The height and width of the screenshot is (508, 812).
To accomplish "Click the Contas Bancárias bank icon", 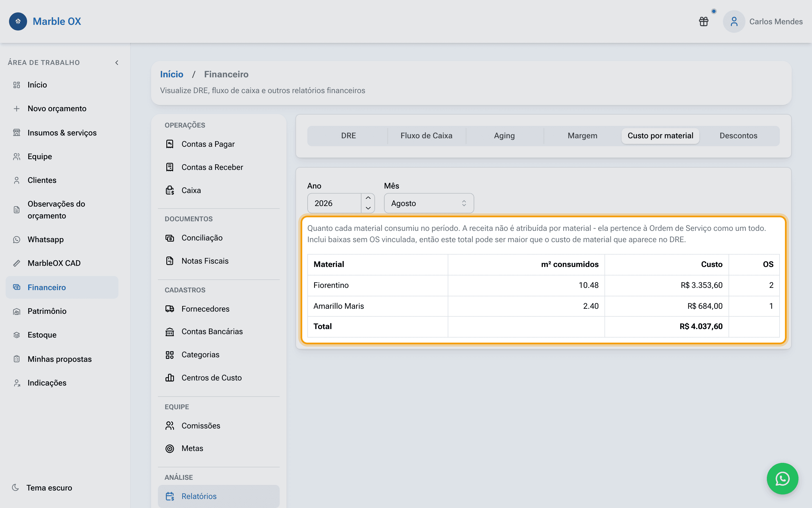I will 170,332.
